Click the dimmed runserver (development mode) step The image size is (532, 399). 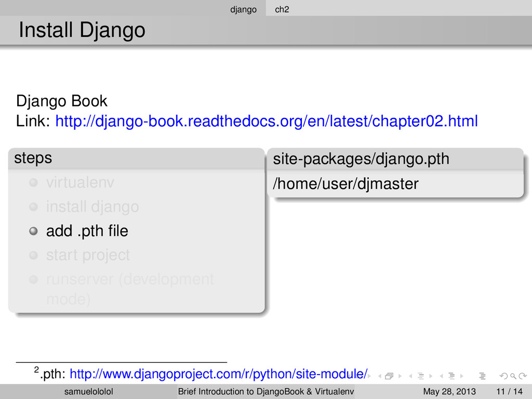point(130,289)
